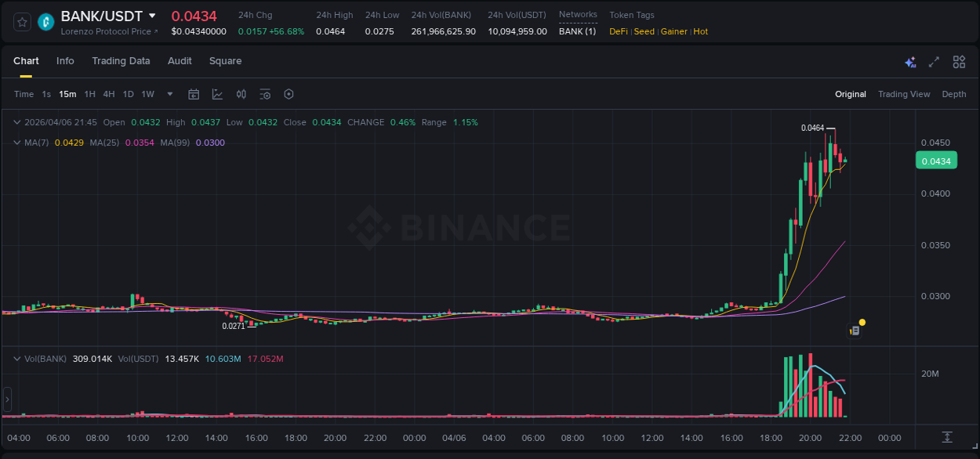Click the 20M volume axis label
This screenshot has height=459, width=980.
(930, 374)
